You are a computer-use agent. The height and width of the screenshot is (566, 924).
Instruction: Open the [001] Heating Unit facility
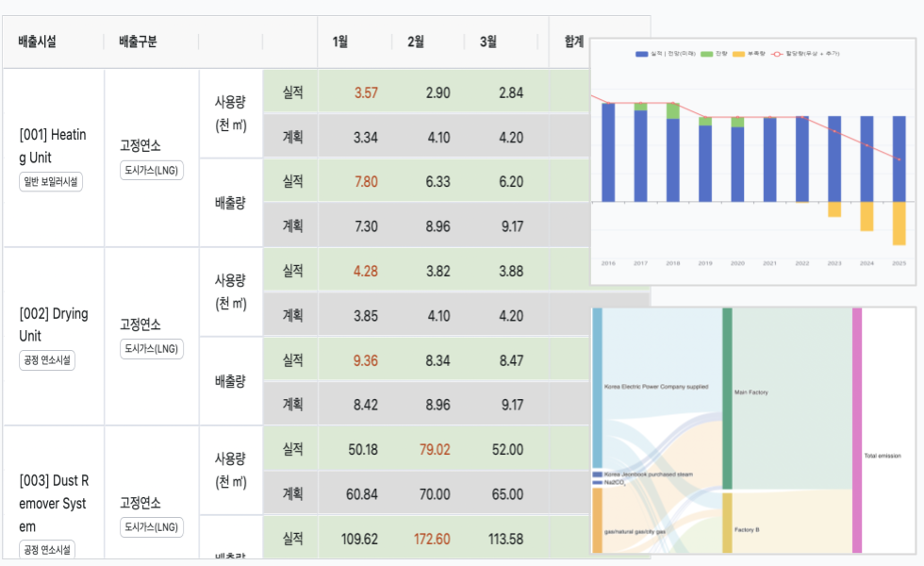pyautogui.click(x=53, y=146)
